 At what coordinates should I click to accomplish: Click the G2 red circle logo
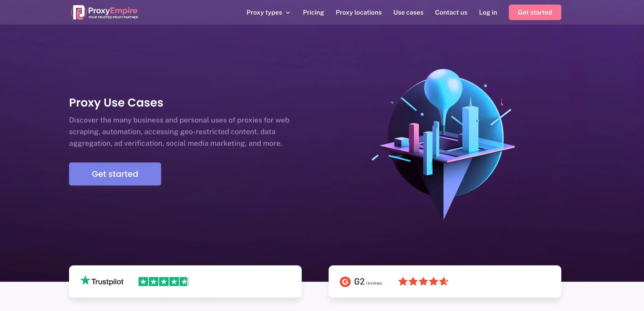coord(345,282)
